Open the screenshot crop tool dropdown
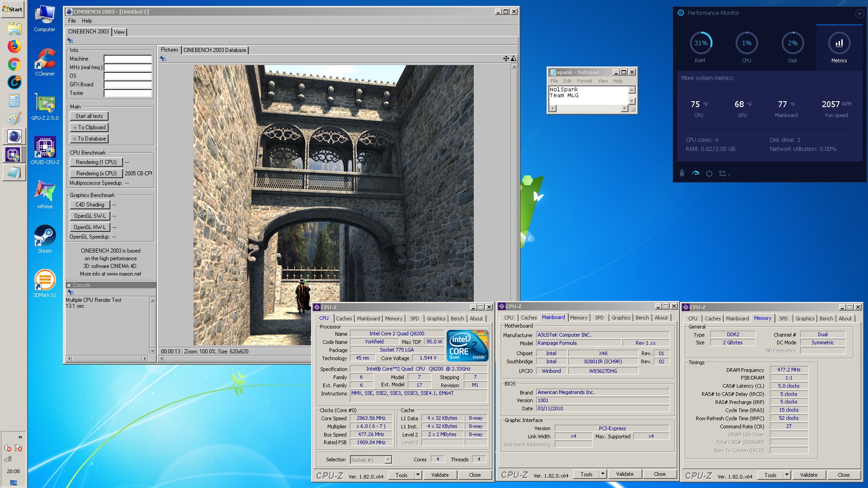Image resolution: width=868 pixels, height=488 pixels. (x=724, y=174)
